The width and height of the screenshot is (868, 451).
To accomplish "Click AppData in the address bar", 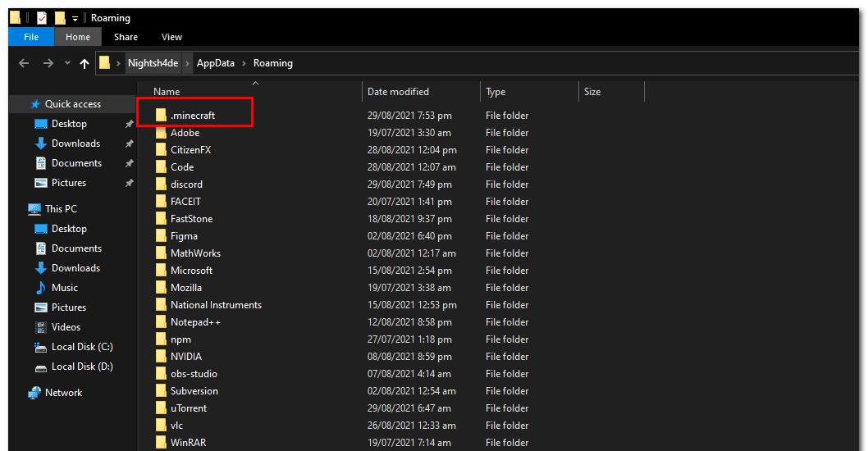I will [215, 63].
